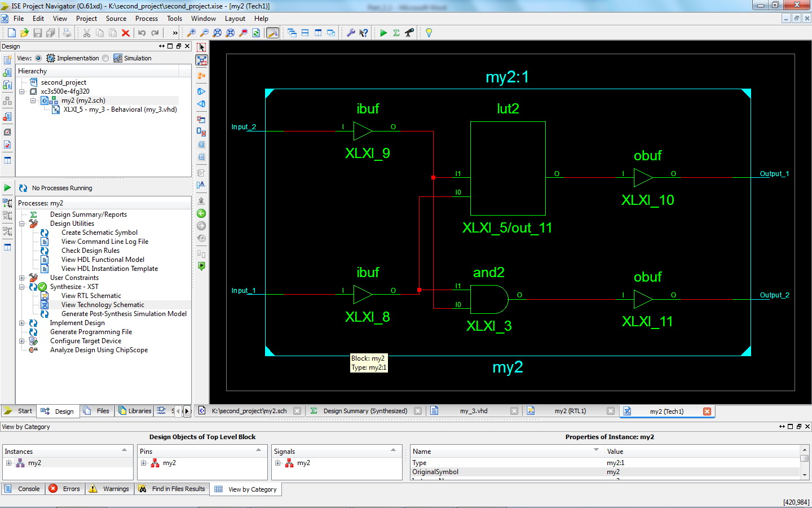This screenshot has width=812, height=508.
Task: Click the push into block icon with right triangle
Action: coord(201,91)
